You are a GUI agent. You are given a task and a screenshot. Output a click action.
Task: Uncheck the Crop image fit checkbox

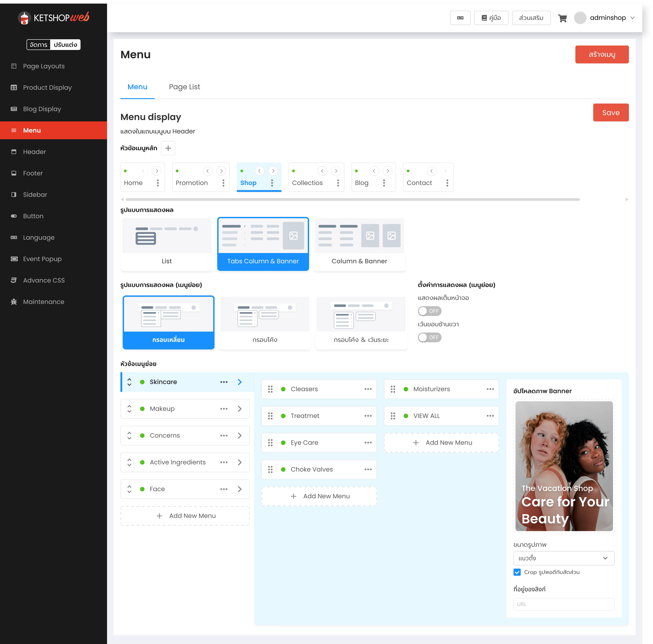517,572
